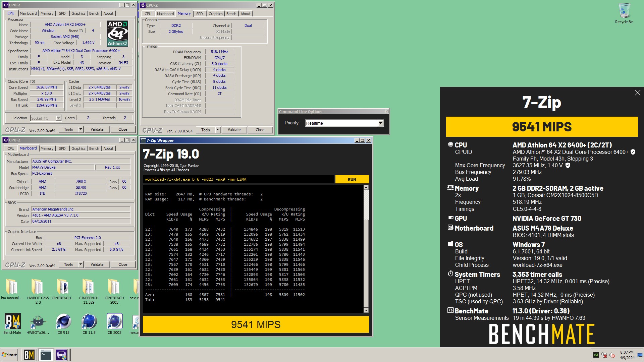
Task: Expand the Tools arrow in the CPU tab CPU-Z window
Action: 80,129
